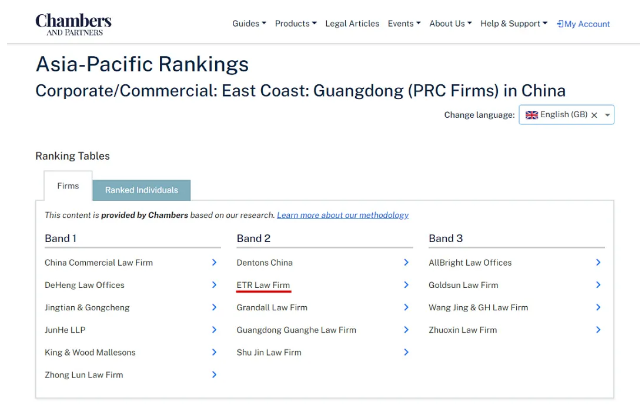Select the Firms tab
Screen dimensions: 640x412
(68, 186)
